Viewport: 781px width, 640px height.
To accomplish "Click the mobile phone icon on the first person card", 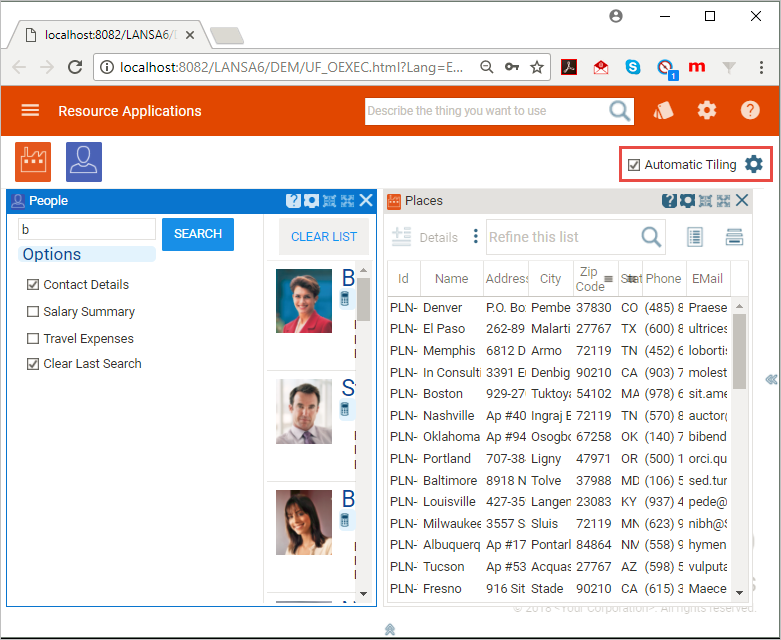I will (345, 299).
